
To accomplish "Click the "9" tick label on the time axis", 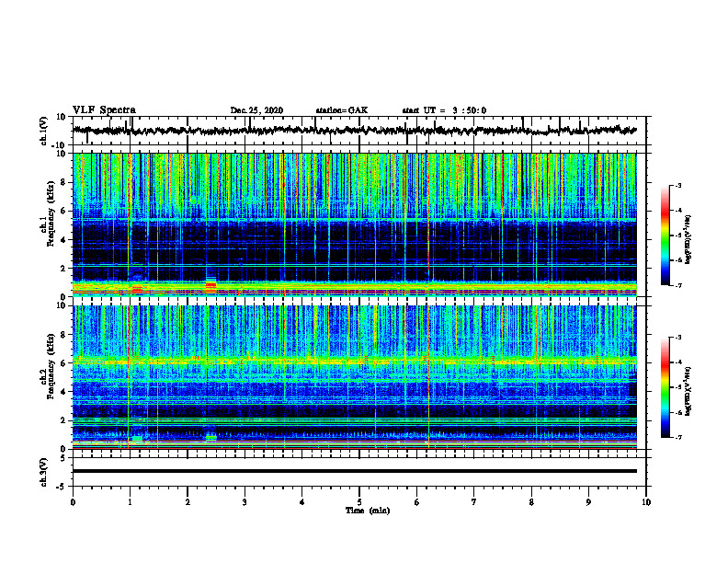I will tap(588, 502).
